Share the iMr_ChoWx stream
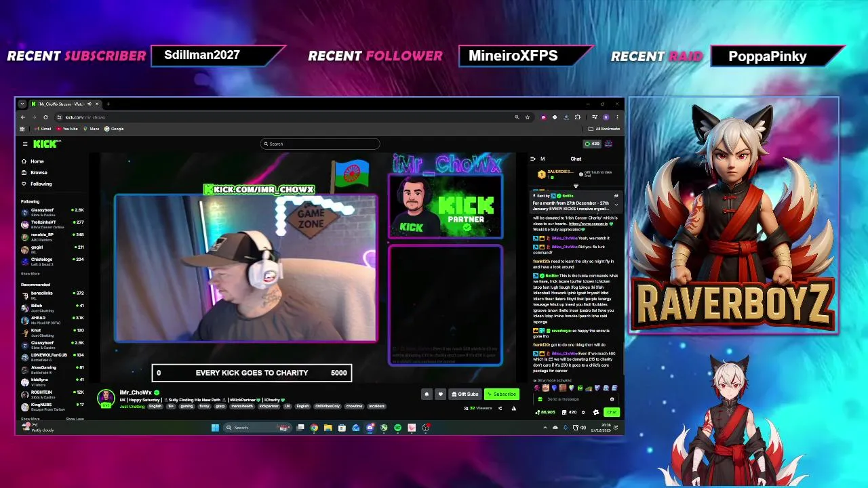 point(500,408)
